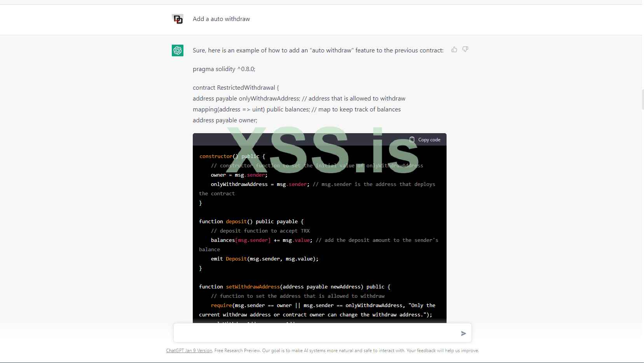The image size is (644, 363).
Task: Click the 'onlyWithdrawAddress = msg.sender;' code line
Action: [x=260, y=184]
